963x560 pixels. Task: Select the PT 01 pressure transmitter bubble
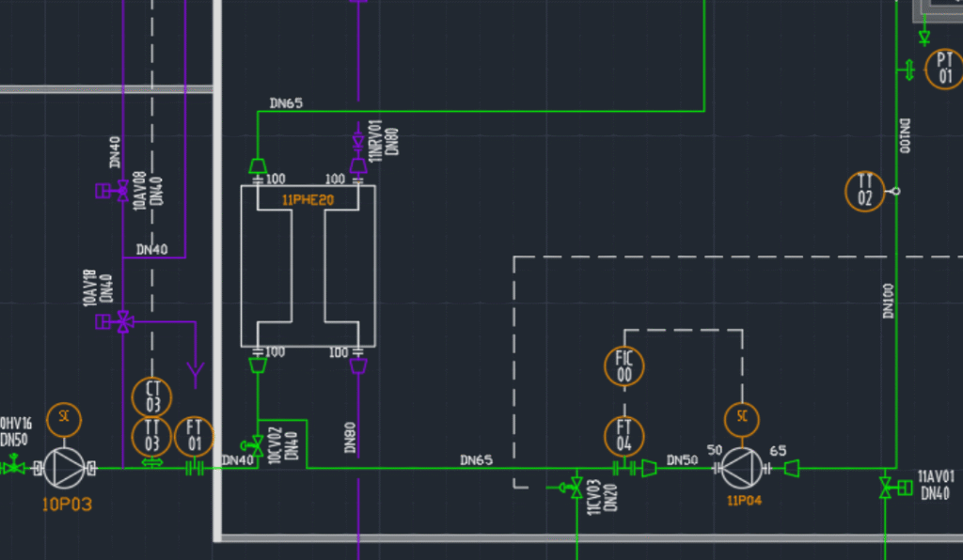click(944, 69)
